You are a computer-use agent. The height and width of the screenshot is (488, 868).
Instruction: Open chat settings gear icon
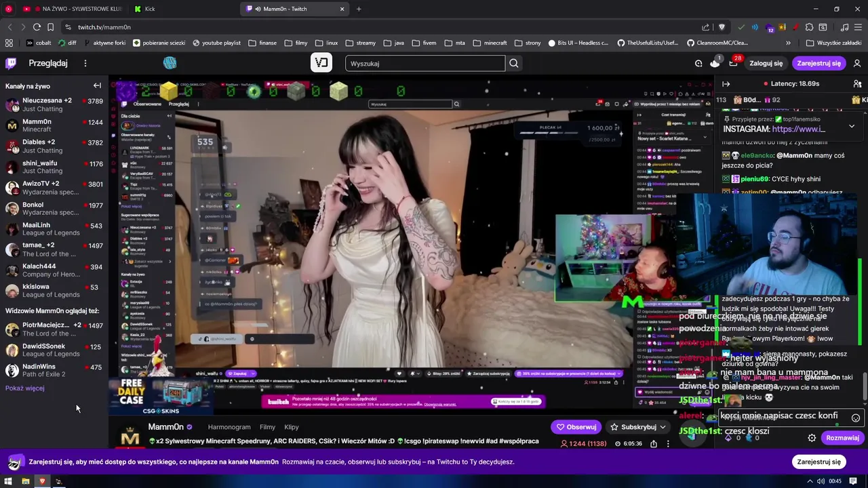tap(812, 438)
